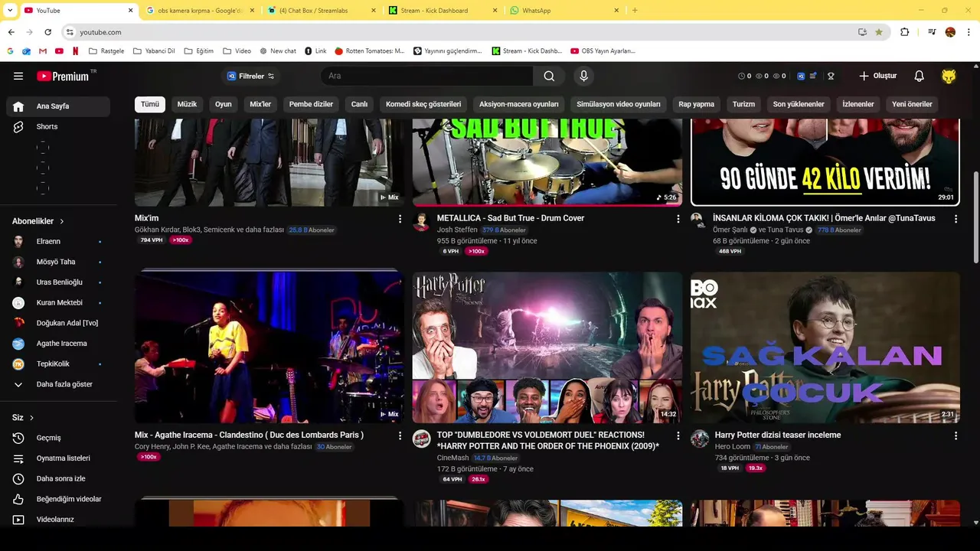Reload the page in Chrome
980x551 pixels.
click(48, 32)
